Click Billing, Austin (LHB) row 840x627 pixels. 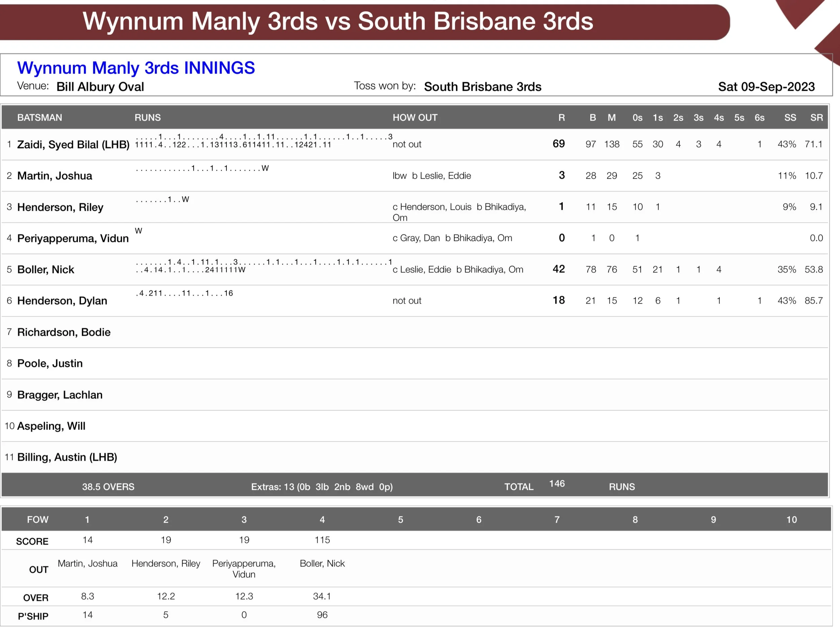point(67,457)
